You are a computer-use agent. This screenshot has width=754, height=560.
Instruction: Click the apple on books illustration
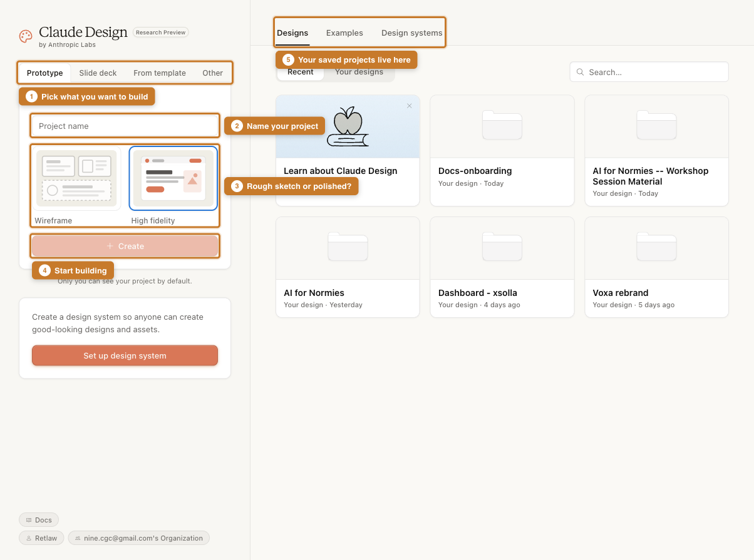coord(348,127)
